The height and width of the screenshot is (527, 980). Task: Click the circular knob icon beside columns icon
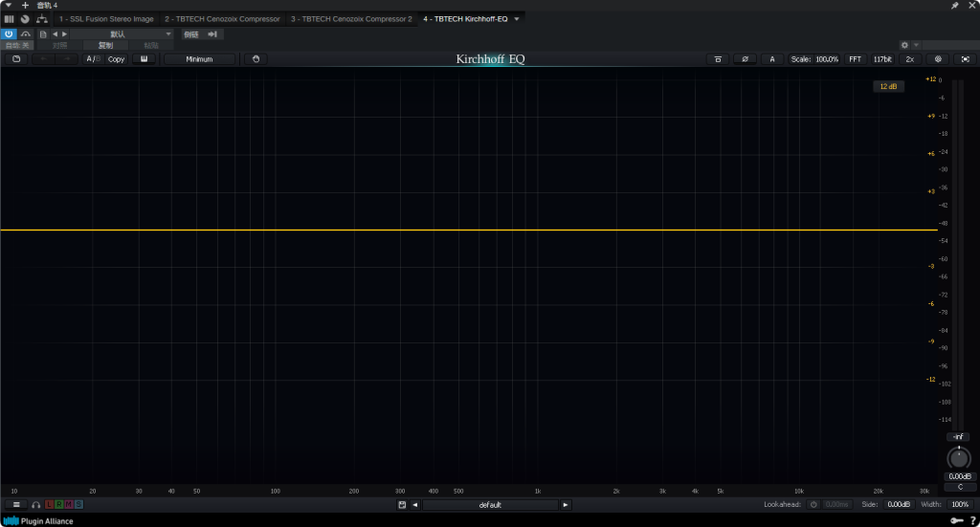coord(25,19)
